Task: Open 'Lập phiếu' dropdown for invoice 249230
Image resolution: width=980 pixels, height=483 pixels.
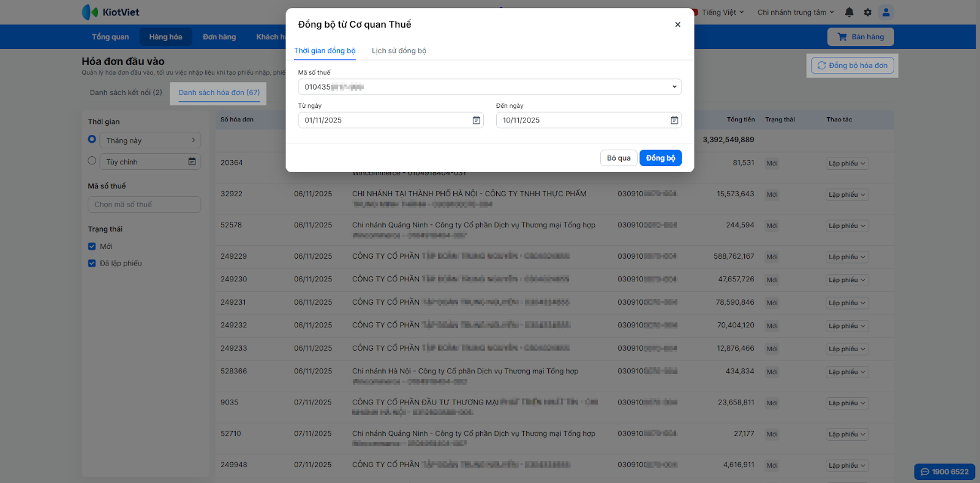Action: [847, 280]
